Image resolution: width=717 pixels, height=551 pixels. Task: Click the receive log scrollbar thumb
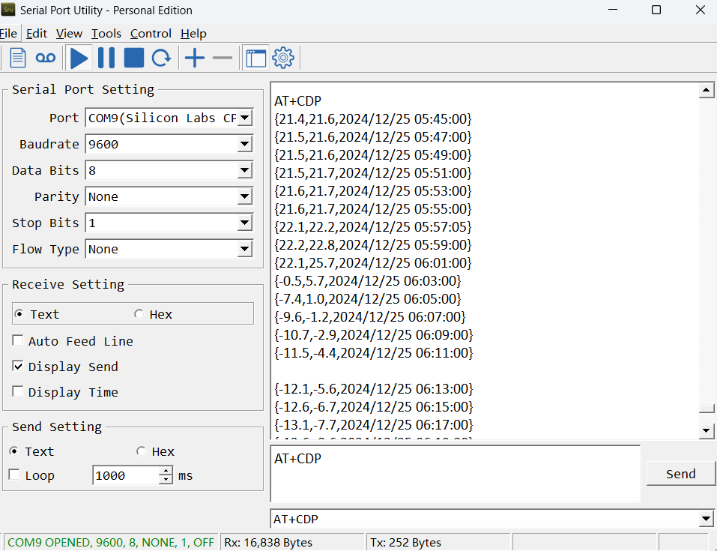[x=706, y=408]
